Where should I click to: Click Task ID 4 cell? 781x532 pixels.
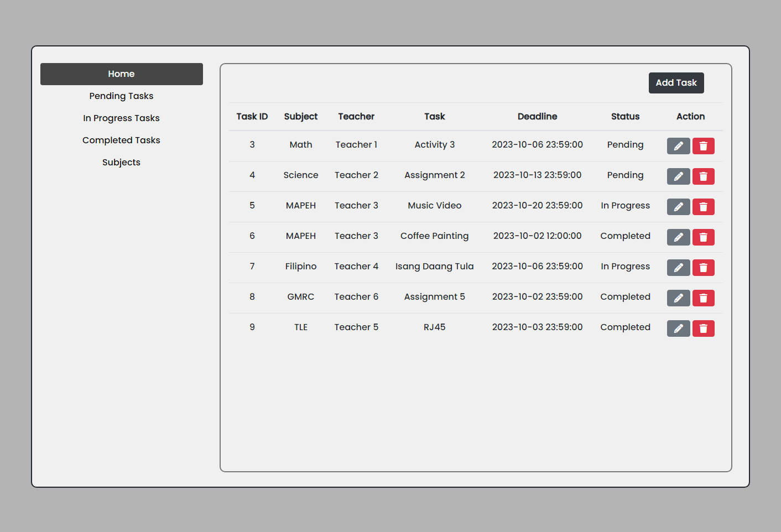(x=252, y=175)
